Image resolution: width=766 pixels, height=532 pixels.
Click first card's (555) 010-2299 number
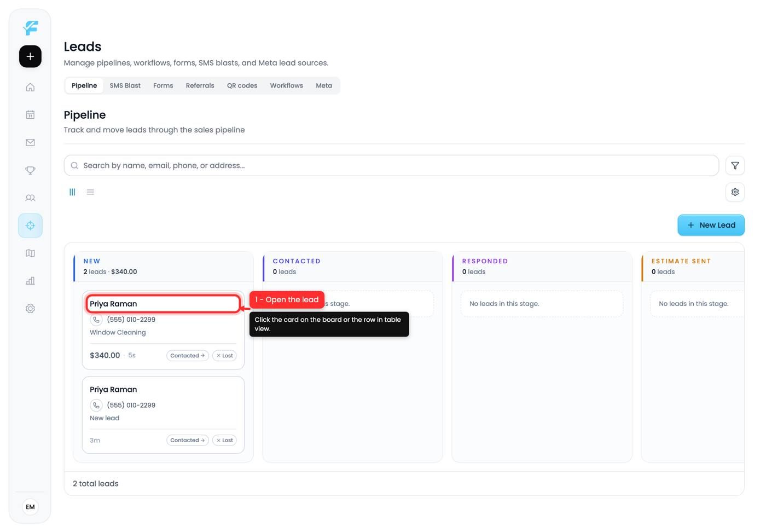(131, 320)
